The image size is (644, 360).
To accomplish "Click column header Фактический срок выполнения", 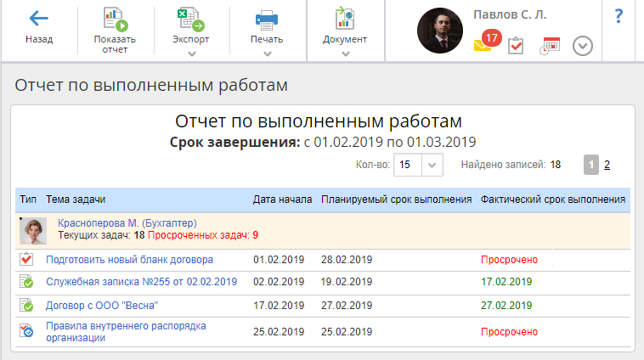I will (553, 200).
